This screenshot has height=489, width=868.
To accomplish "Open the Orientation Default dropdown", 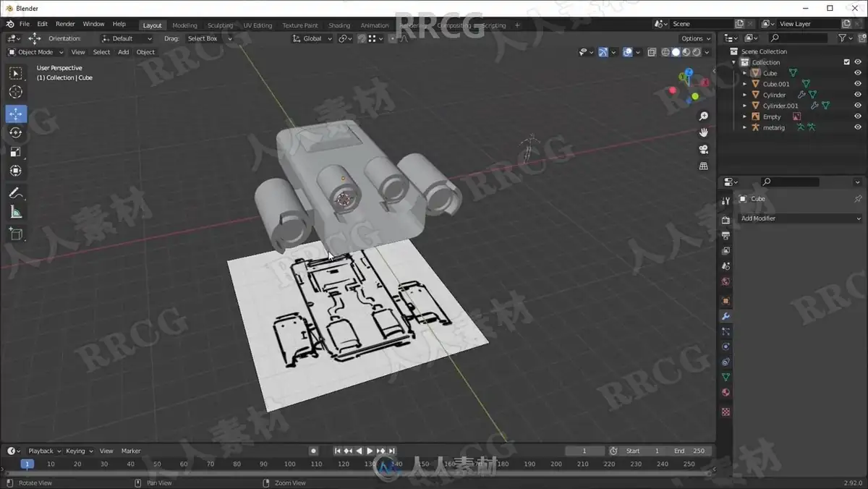I will (129, 38).
